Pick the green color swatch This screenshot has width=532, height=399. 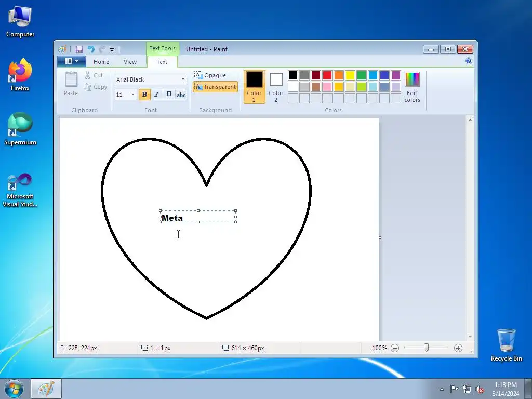tap(362, 75)
